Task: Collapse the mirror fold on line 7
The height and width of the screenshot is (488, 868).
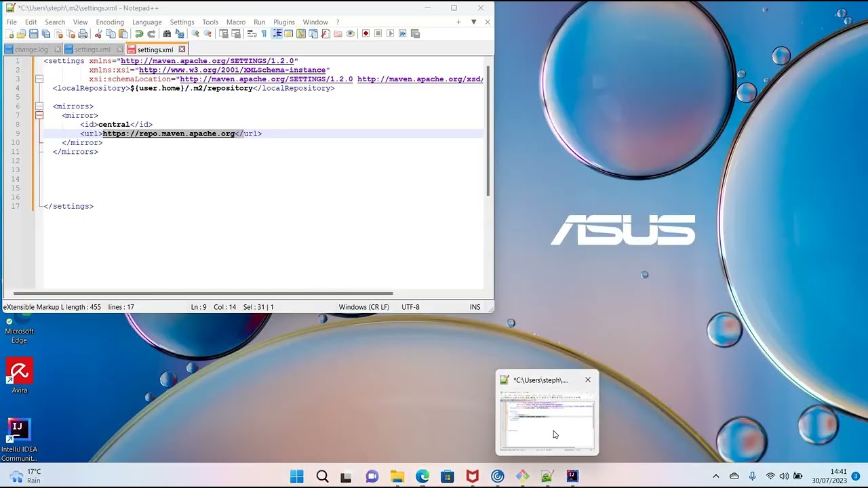Action: (x=39, y=115)
